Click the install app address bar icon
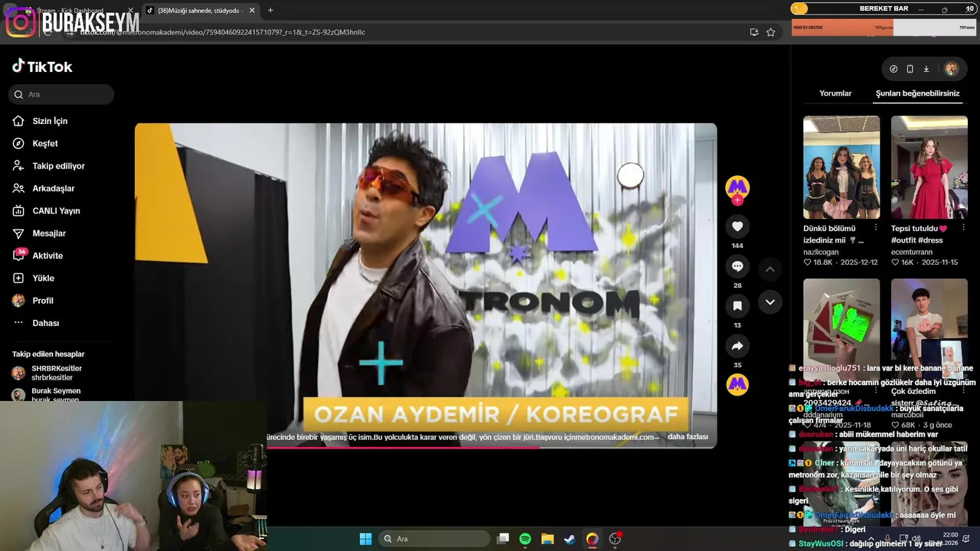 tap(754, 32)
